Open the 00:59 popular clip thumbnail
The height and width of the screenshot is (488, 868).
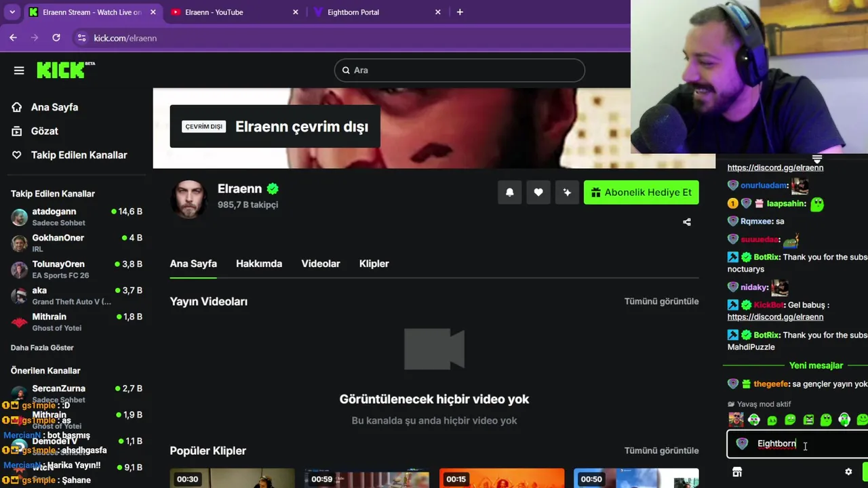(x=366, y=478)
